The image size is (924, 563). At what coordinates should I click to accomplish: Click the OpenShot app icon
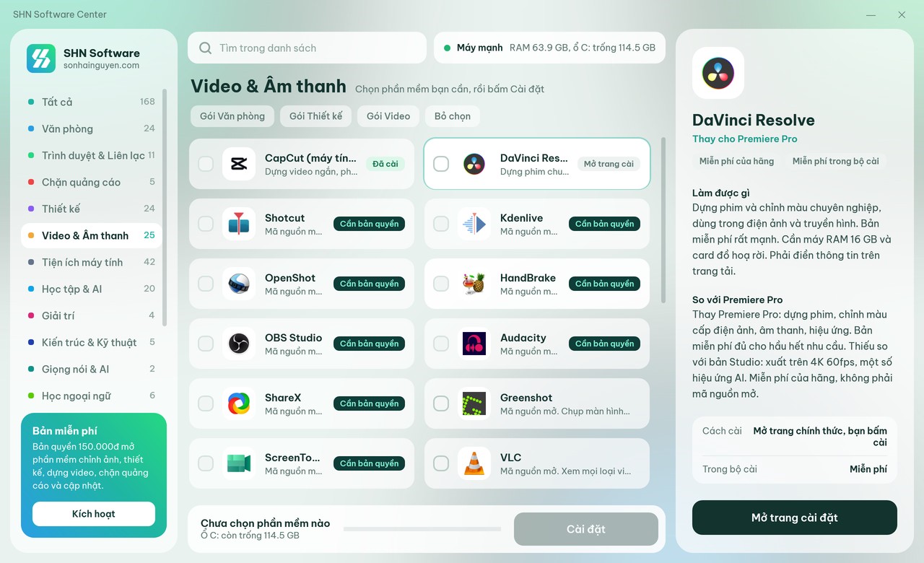(x=239, y=284)
